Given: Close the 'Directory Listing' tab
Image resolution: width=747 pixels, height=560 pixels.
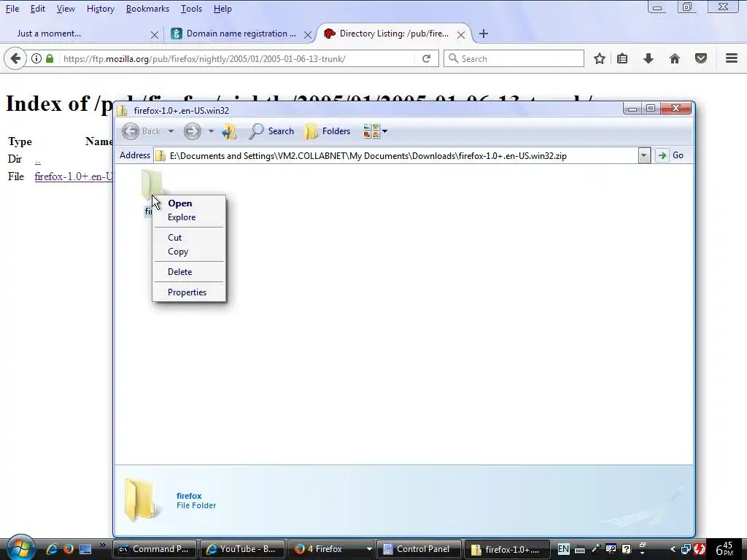Looking at the screenshot, I should (x=461, y=34).
